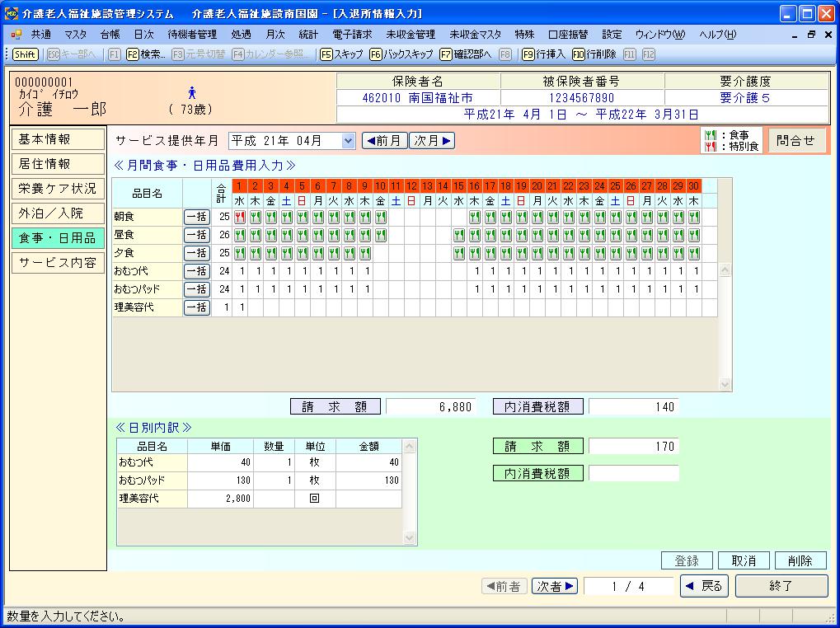Open the 電子請求 menu
This screenshot has width=840, height=628.
pyautogui.click(x=352, y=35)
